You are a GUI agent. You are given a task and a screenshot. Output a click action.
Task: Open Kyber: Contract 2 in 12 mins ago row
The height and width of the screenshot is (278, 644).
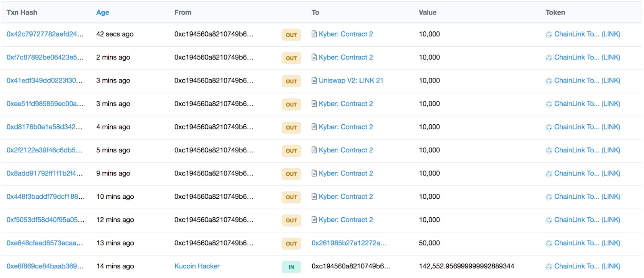346,220
